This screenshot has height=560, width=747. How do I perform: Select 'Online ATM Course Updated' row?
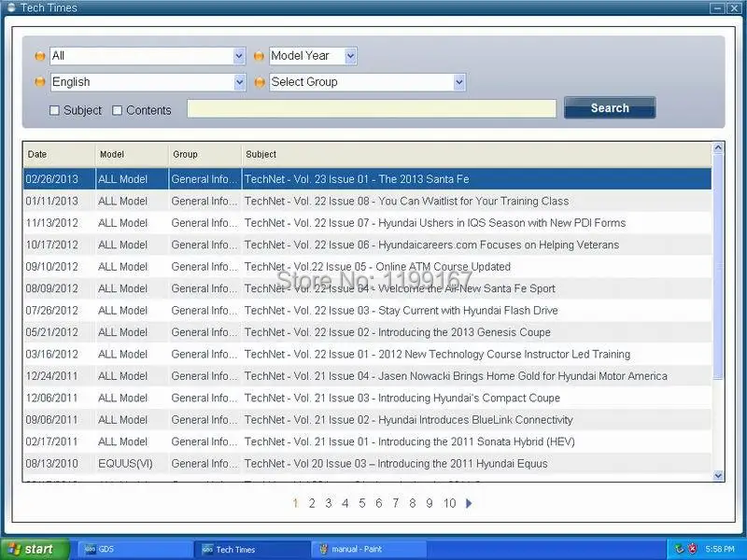point(367,267)
